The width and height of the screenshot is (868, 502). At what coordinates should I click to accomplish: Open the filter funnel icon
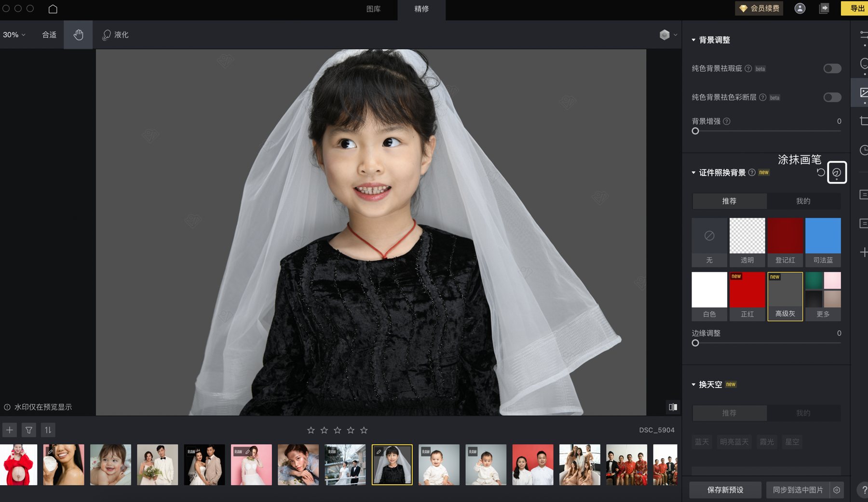pyautogui.click(x=29, y=430)
